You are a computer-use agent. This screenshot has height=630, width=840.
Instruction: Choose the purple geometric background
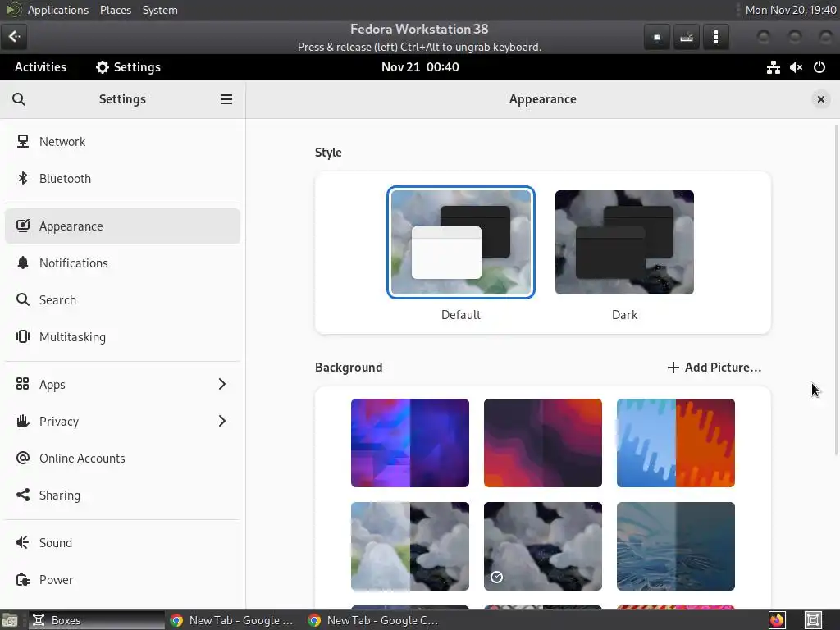410,443
